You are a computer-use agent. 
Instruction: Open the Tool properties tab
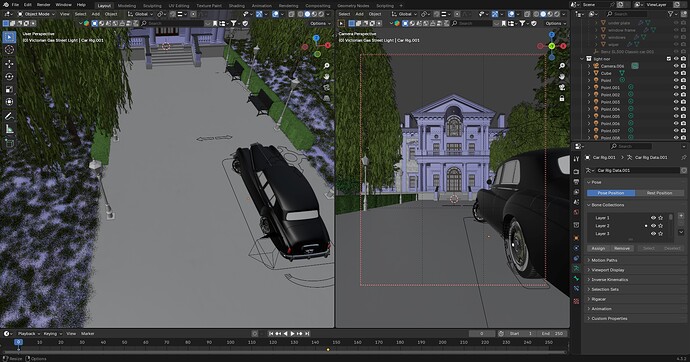pos(576,159)
